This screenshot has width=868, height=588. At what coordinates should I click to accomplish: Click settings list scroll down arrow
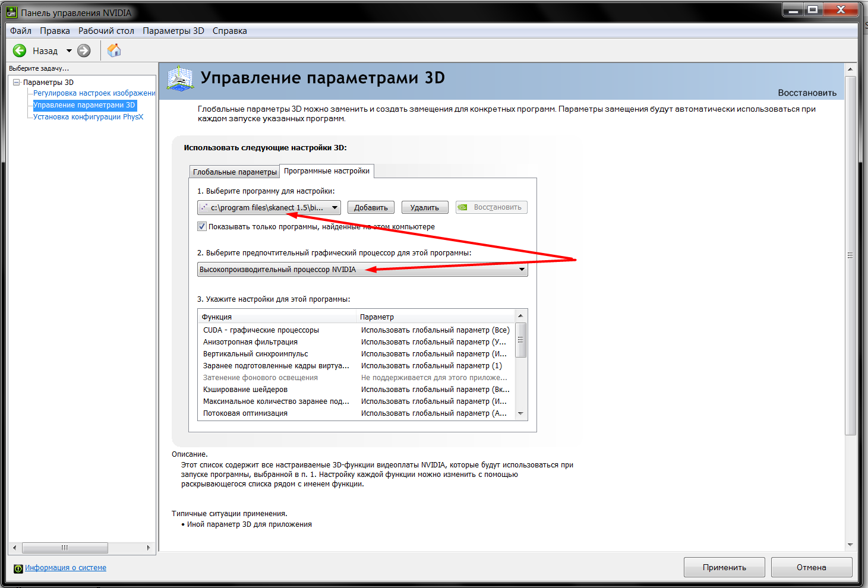tap(520, 413)
